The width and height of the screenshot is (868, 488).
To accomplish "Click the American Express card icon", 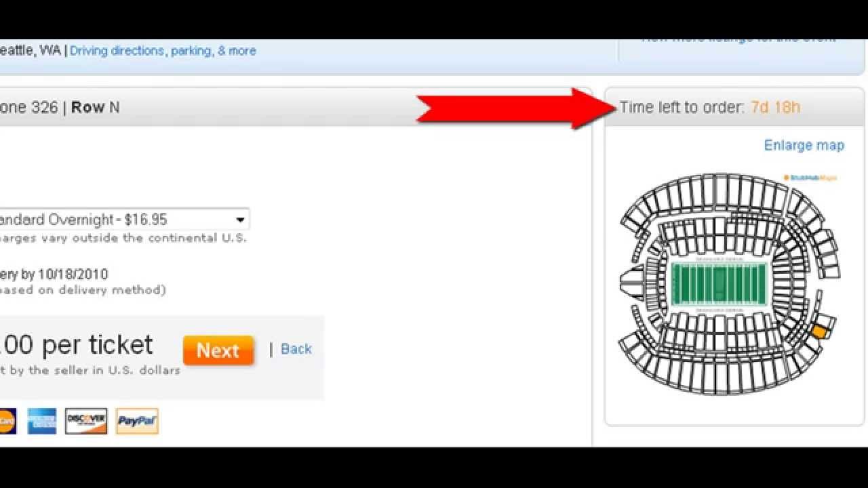I will coord(41,422).
